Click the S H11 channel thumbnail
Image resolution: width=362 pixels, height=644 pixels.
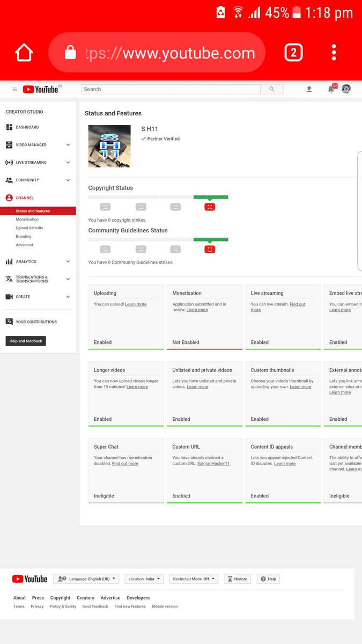(x=109, y=146)
